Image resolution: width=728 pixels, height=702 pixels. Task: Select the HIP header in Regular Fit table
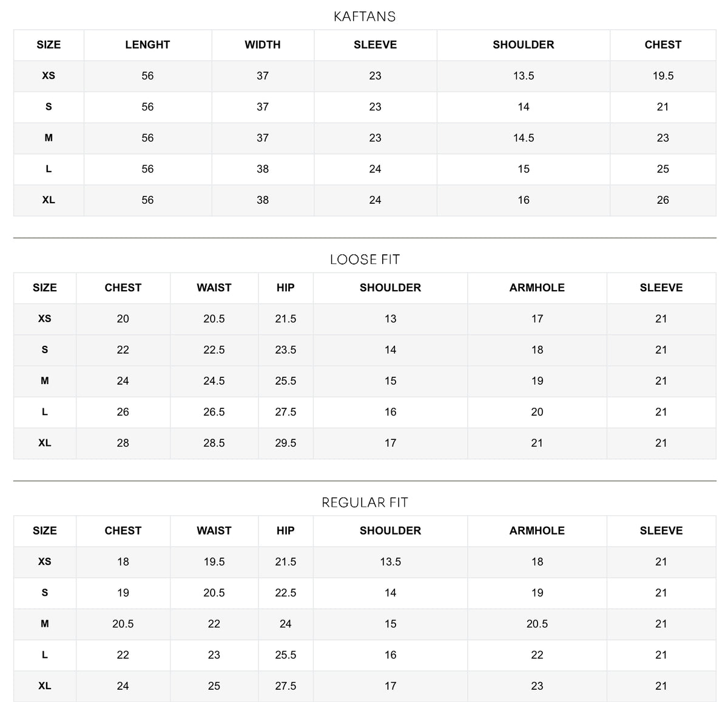(x=286, y=531)
